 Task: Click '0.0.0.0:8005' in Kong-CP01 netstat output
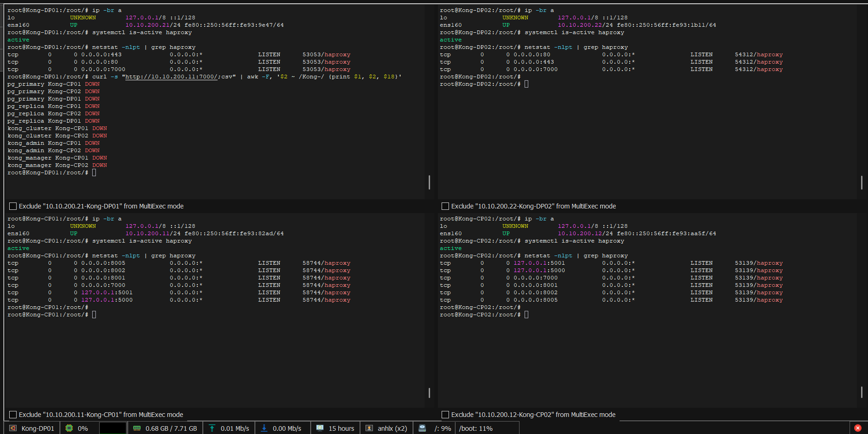pos(103,263)
